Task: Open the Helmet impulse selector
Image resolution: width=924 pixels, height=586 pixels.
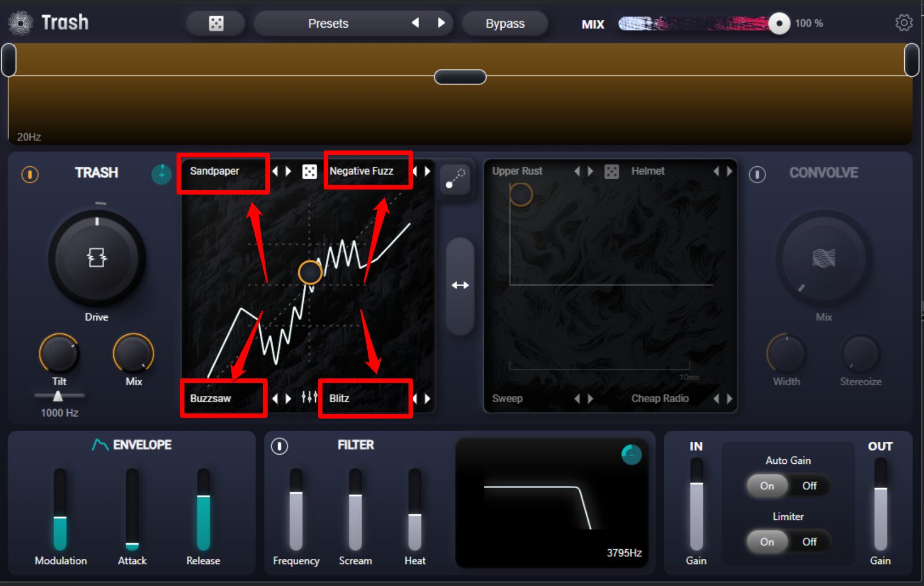Action: tap(648, 171)
